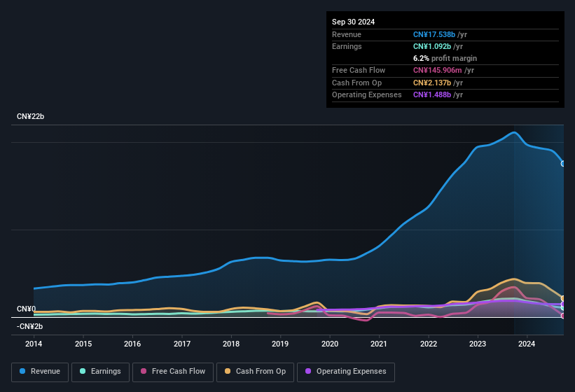
Task: Click the -CN¥2b y-axis label
Action: click(29, 326)
